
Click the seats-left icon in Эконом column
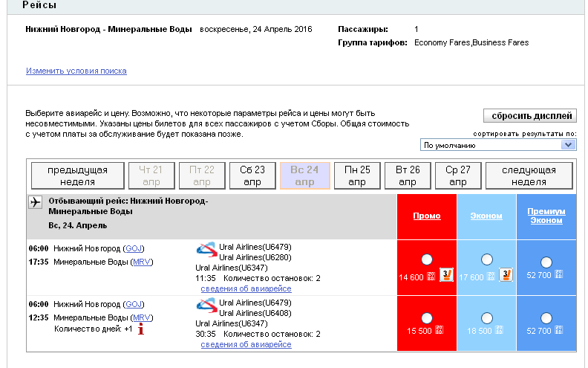pos(506,276)
